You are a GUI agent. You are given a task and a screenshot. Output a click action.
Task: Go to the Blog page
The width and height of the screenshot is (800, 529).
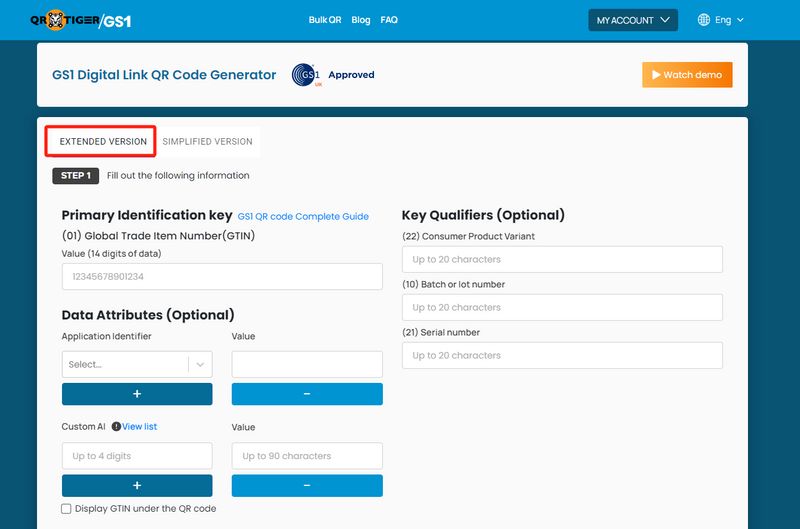tap(361, 20)
